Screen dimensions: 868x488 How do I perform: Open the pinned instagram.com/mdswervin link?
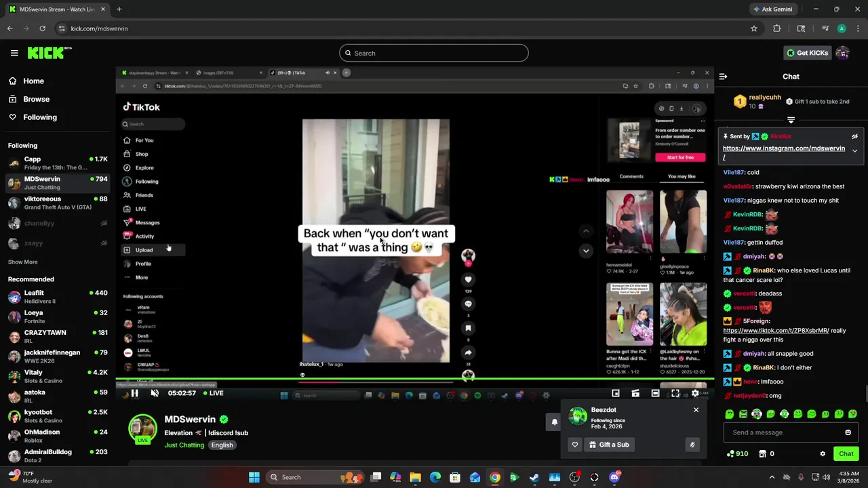click(x=784, y=152)
